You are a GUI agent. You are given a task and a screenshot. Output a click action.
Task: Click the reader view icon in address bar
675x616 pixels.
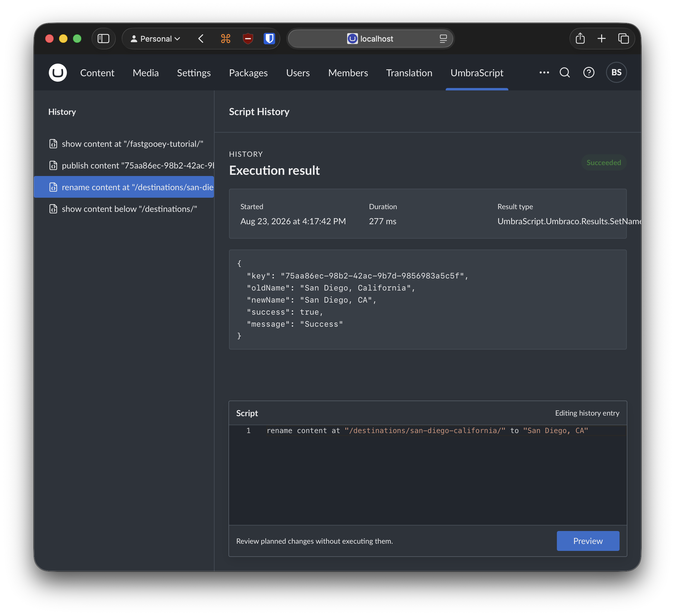[x=443, y=39]
